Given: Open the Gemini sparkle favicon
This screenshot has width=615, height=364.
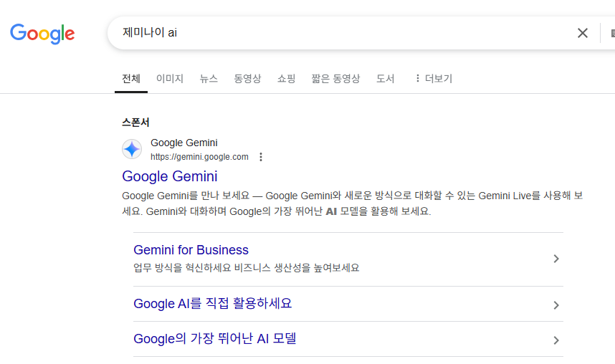Looking at the screenshot, I should (x=132, y=149).
